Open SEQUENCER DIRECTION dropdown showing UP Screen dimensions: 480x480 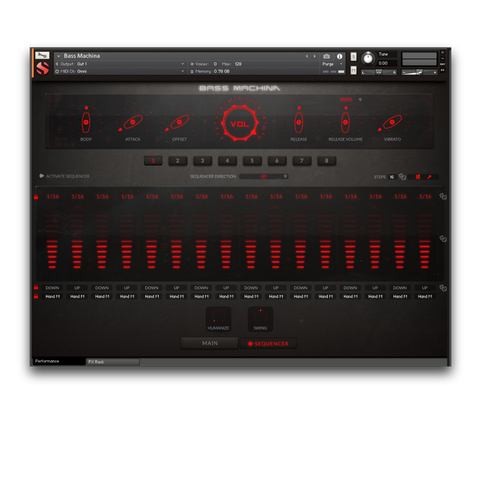264,176
